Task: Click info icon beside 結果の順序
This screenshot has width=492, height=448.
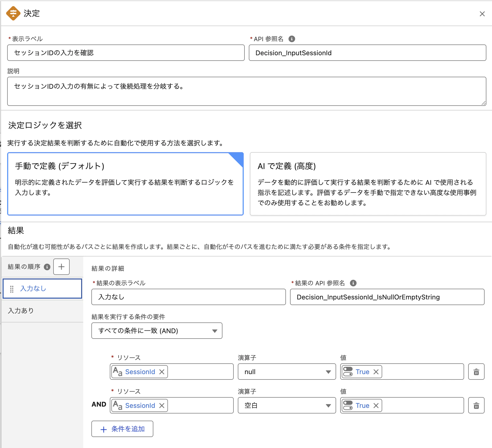Action: click(47, 267)
